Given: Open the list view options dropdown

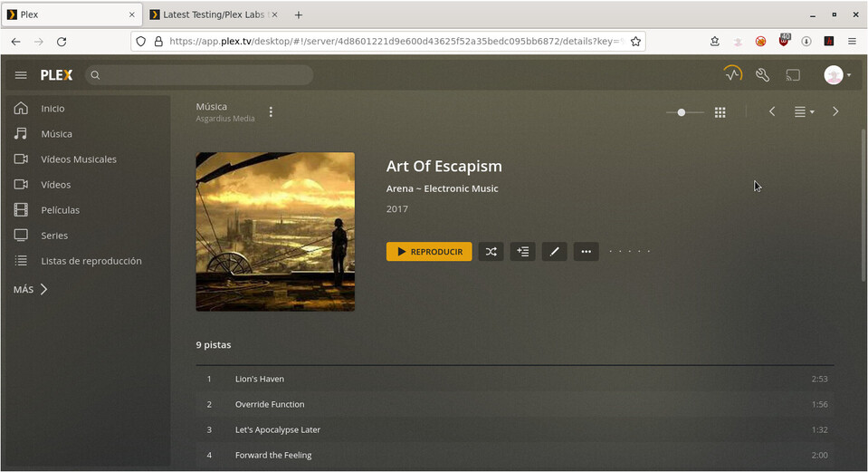Looking at the screenshot, I should (804, 112).
